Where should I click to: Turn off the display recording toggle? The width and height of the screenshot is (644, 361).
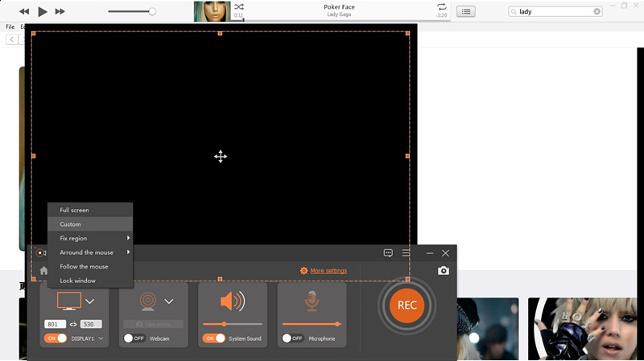(x=56, y=338)
